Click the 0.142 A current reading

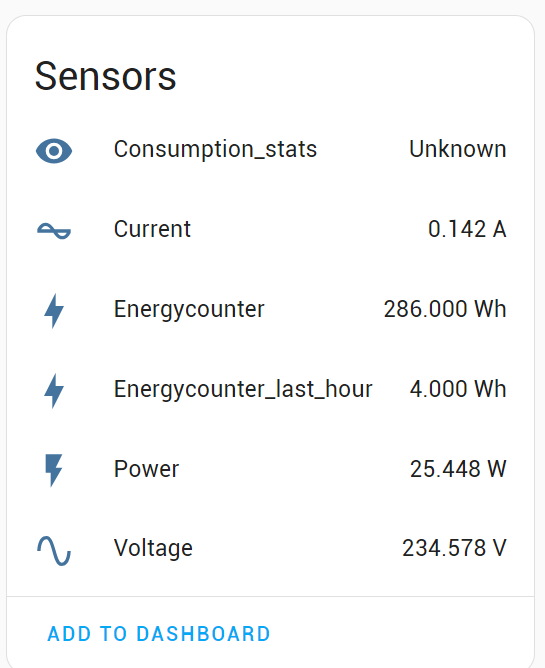(467, 229)
